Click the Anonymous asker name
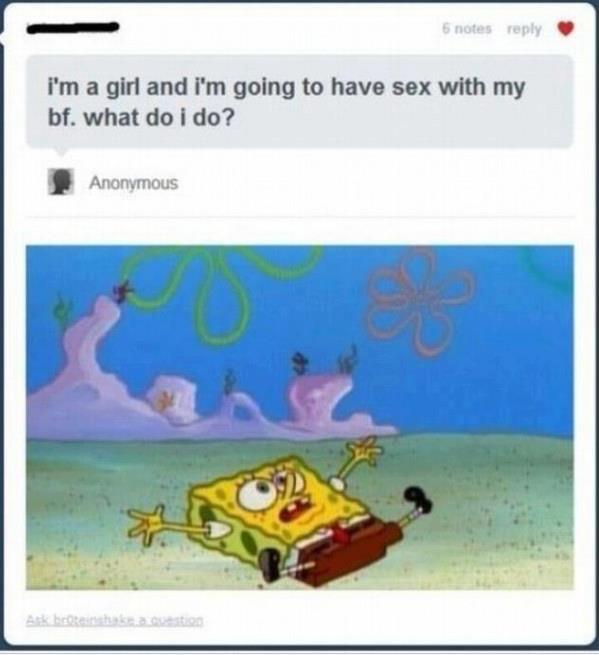 click(x=134, y=183)
